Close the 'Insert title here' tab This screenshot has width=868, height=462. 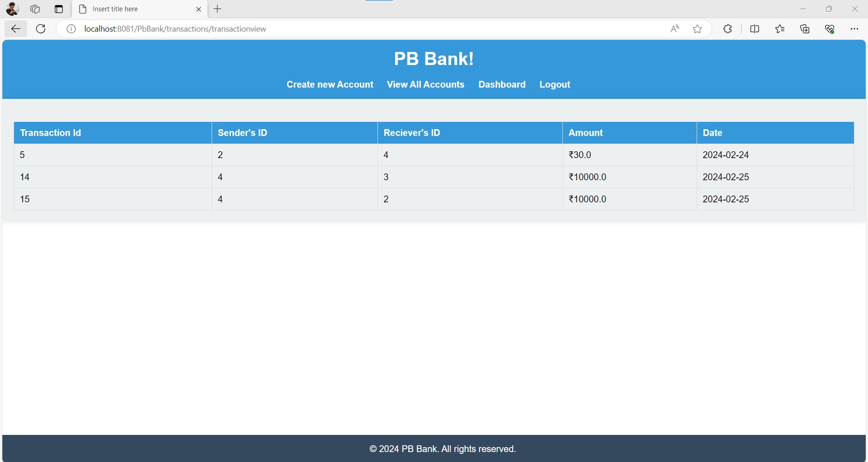pyautogui.click(x=198, y=9)
